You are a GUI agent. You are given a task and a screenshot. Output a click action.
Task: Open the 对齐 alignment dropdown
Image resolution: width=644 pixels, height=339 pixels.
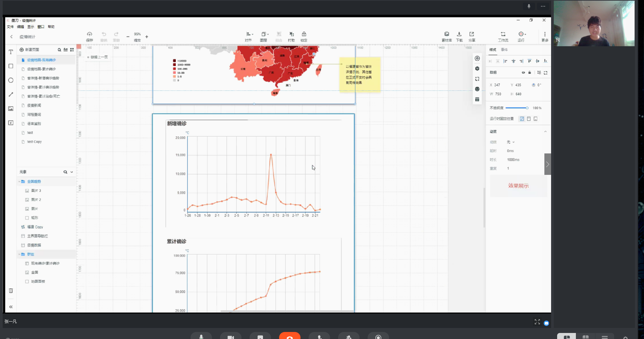pos(250,34)
